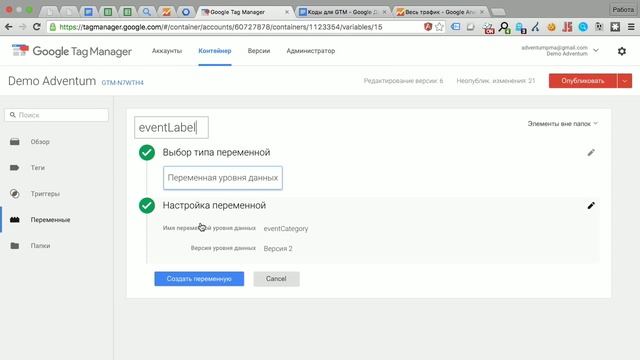Viewport: 640px width, 360px height.
Task: Click the Теги tag icon
Action: click(x=15, y=168)
